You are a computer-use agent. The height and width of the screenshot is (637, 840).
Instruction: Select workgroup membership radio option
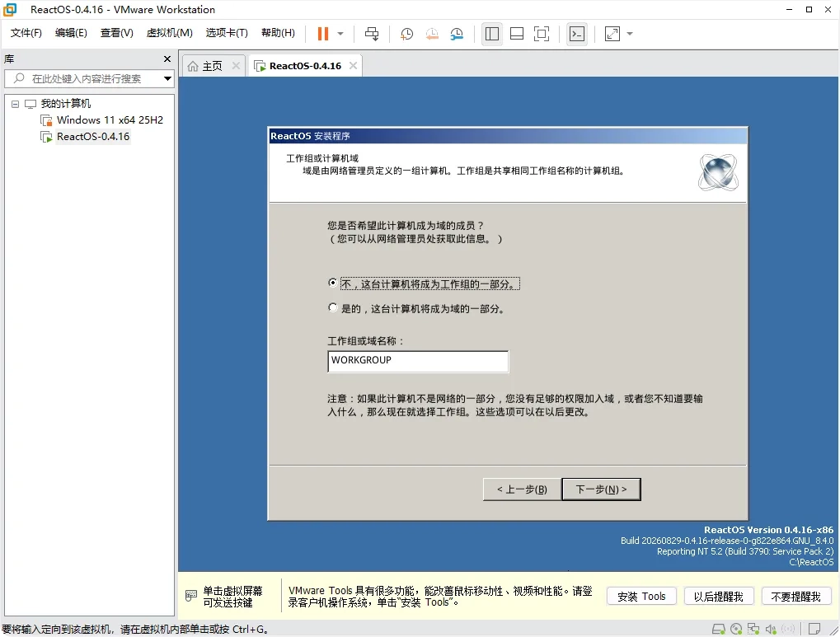(333, 283)
